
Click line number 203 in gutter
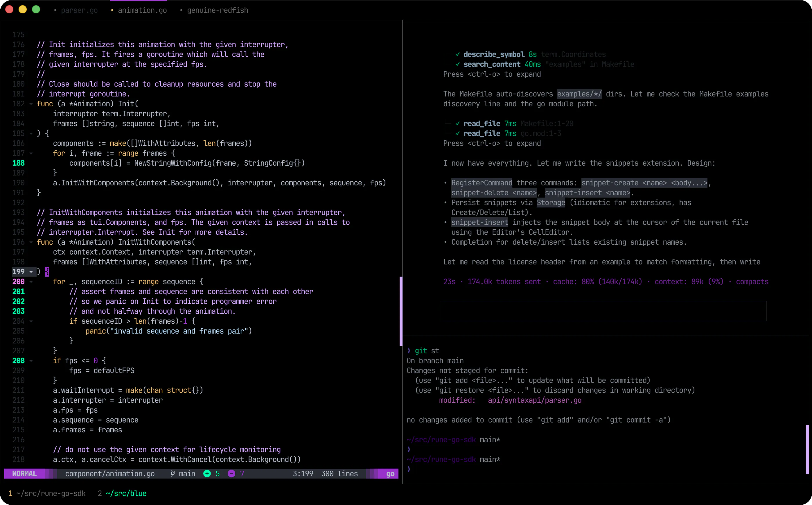18,311
